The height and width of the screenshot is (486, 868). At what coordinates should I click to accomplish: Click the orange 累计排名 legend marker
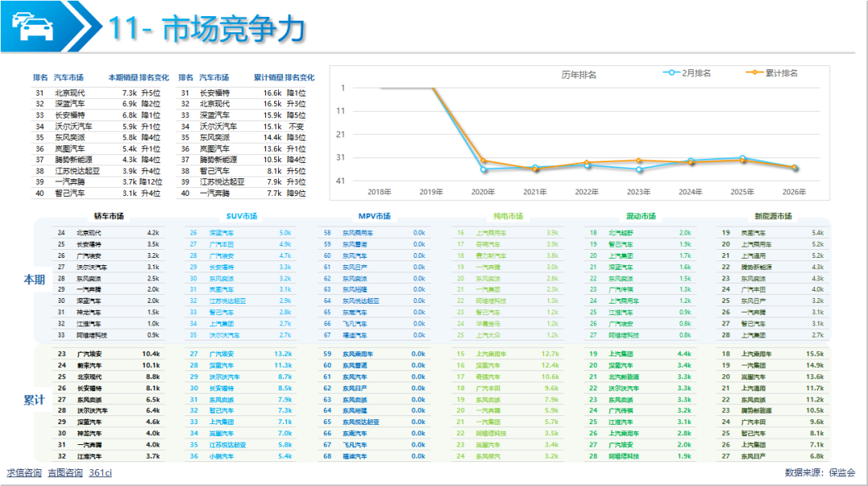coord(754,73)
